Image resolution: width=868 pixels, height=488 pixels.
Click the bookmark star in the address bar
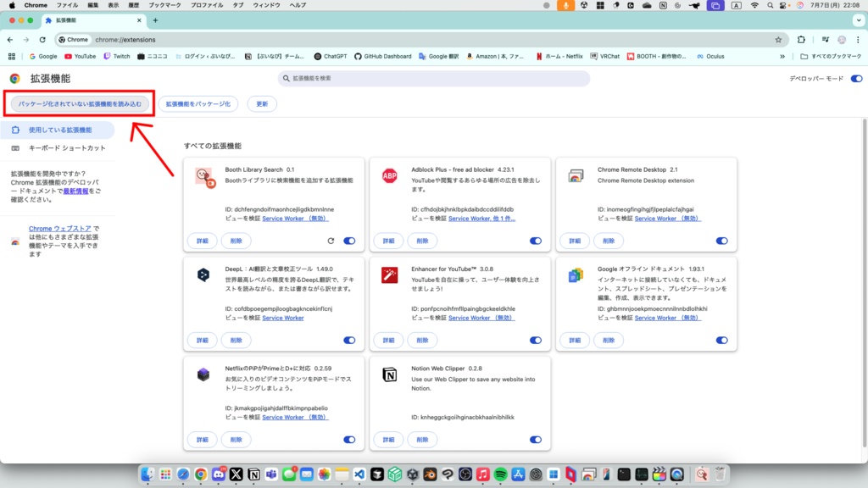coord(778,39)
